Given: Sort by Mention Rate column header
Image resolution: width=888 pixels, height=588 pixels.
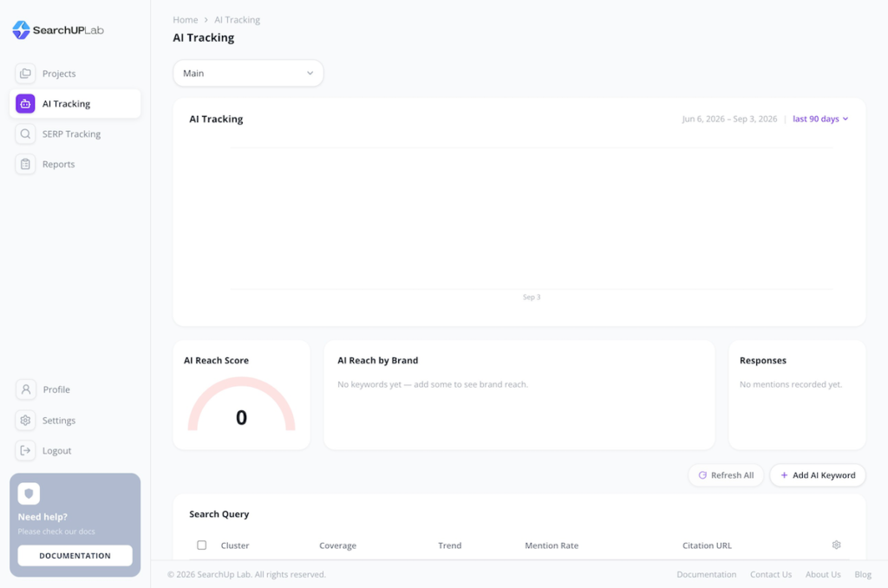Looking at the screenshot, I should [x=552, y=546].
